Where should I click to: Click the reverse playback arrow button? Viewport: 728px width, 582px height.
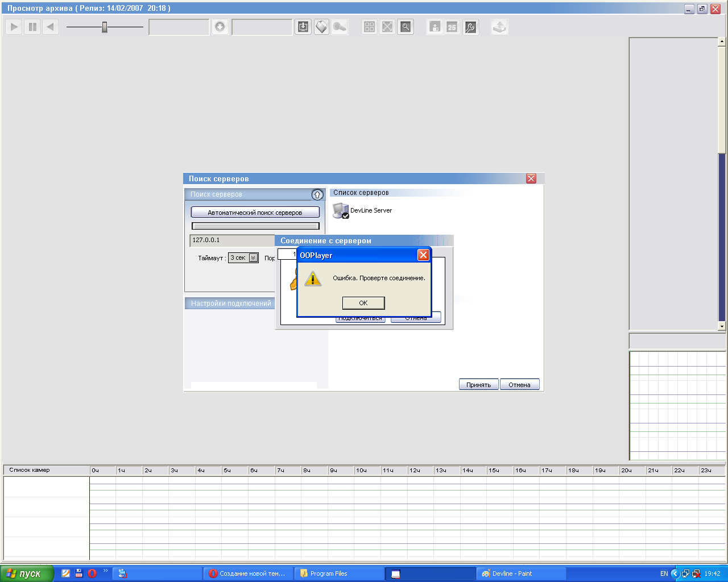(51, 27)
